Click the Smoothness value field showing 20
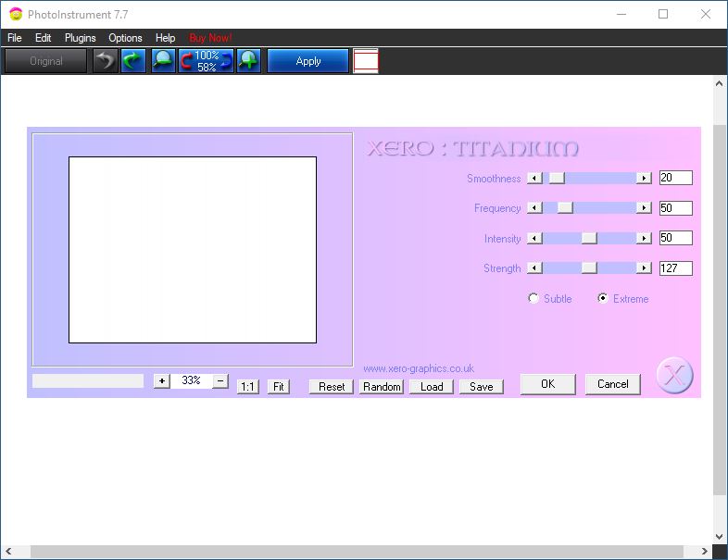The width and height of the screenshot is (728, 560). click(x=676, y=178)
